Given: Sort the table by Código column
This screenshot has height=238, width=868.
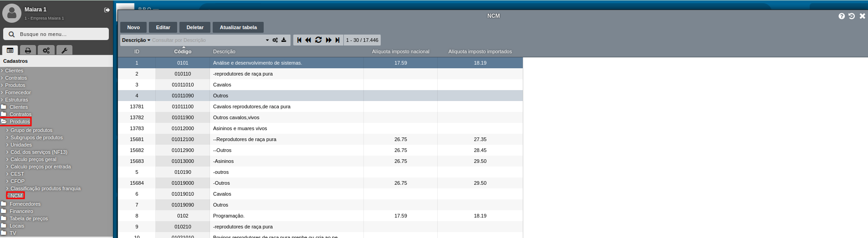Looking at the screenshot, I should click(183, 51).
